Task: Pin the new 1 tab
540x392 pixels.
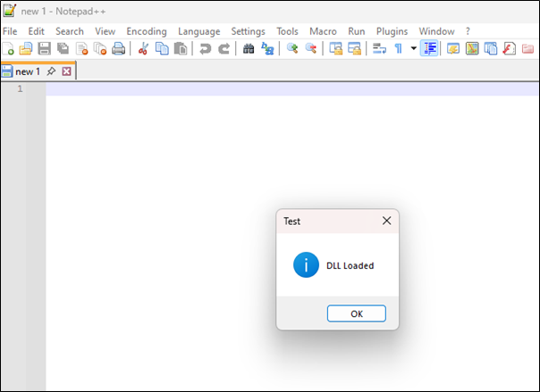Action: [x=51, y=71]
